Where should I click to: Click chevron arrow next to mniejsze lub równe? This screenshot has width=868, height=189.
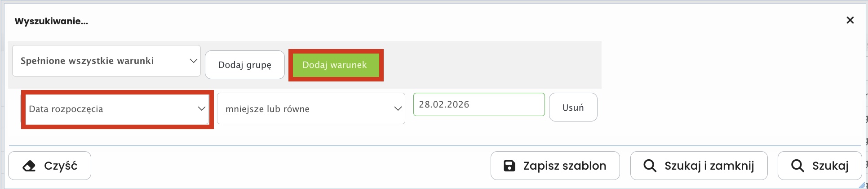(x=398, y=109)
